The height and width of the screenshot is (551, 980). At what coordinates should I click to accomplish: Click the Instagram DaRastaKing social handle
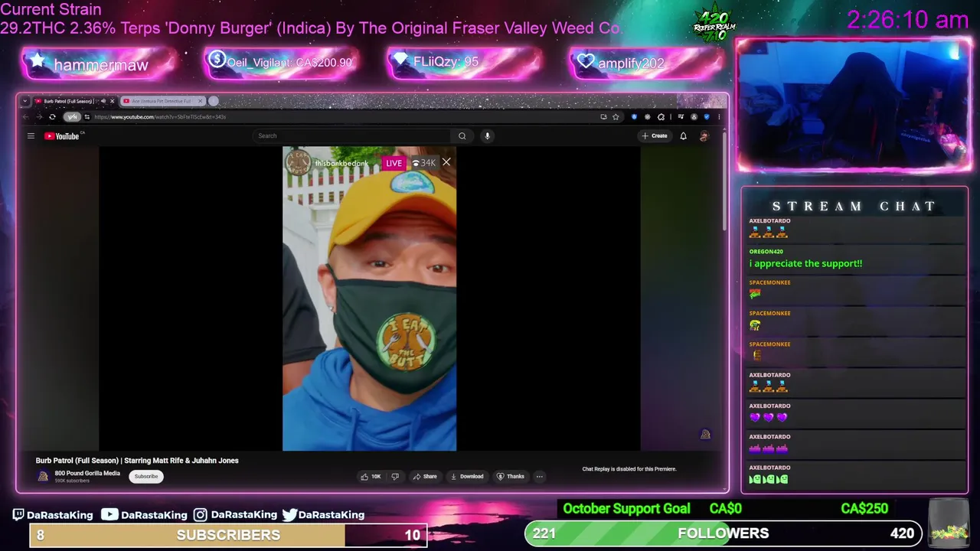point(234,514)
